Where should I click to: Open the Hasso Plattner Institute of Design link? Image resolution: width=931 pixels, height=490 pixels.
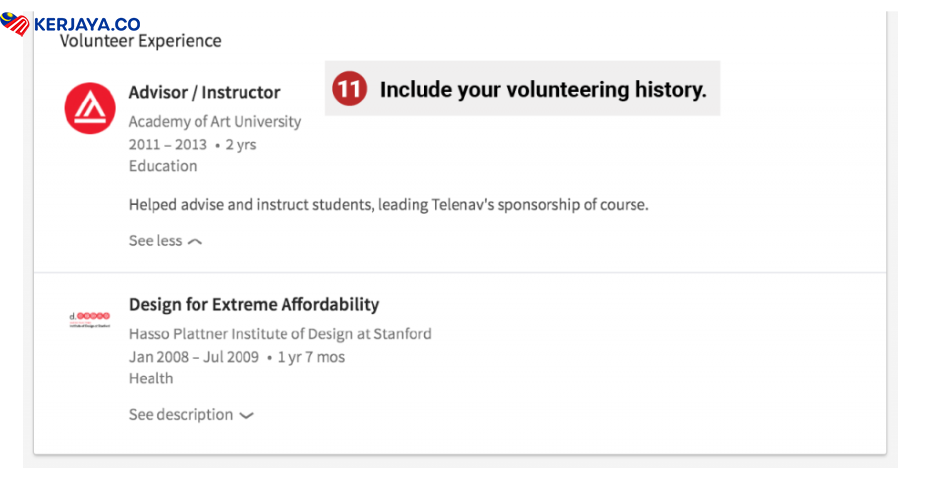point(280,334)
